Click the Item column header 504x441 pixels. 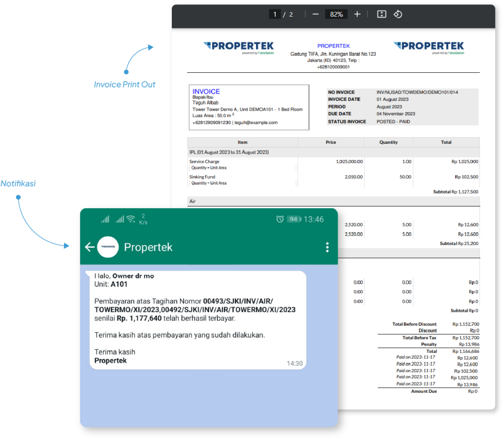point(243,142)
